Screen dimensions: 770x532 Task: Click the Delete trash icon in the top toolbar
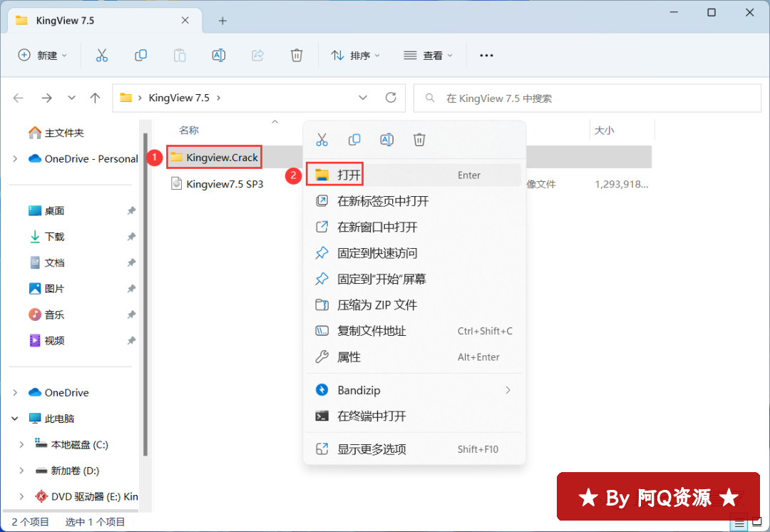tap(297, 56)
